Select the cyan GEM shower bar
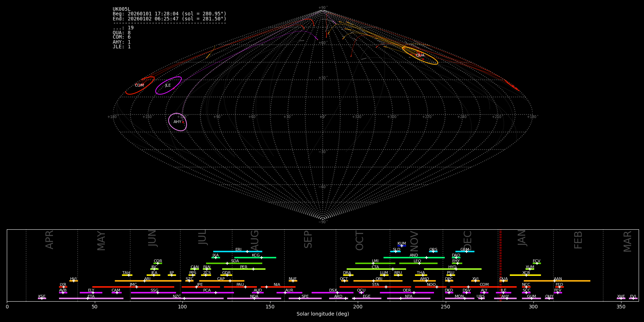Viewport: 644px width, 322px height. pos(464,252)
